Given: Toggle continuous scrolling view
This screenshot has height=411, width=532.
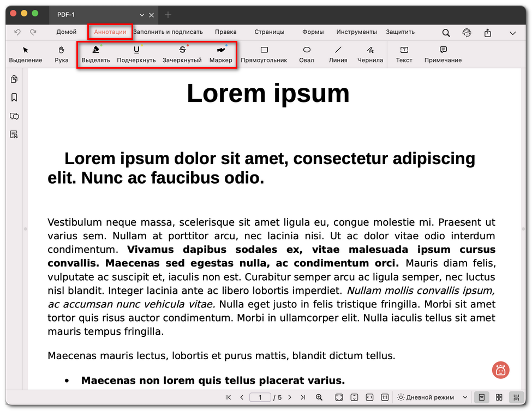Looking at the screenshot, I should tap(515, 397).
